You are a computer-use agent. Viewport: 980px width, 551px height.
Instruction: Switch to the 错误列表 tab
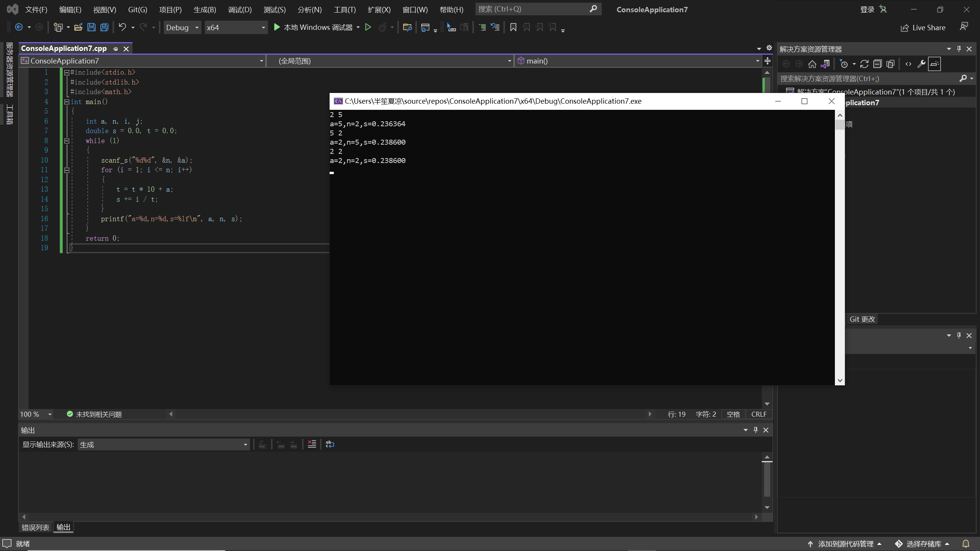tap(35, 527)
